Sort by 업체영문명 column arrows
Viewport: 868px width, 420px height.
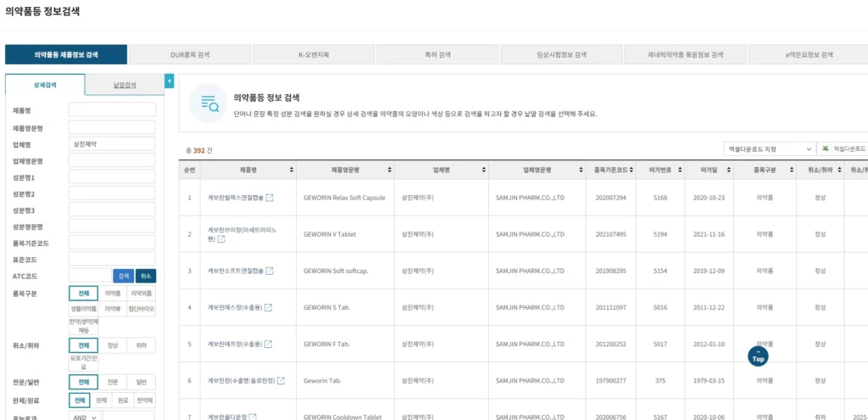(x=581, y=170)
